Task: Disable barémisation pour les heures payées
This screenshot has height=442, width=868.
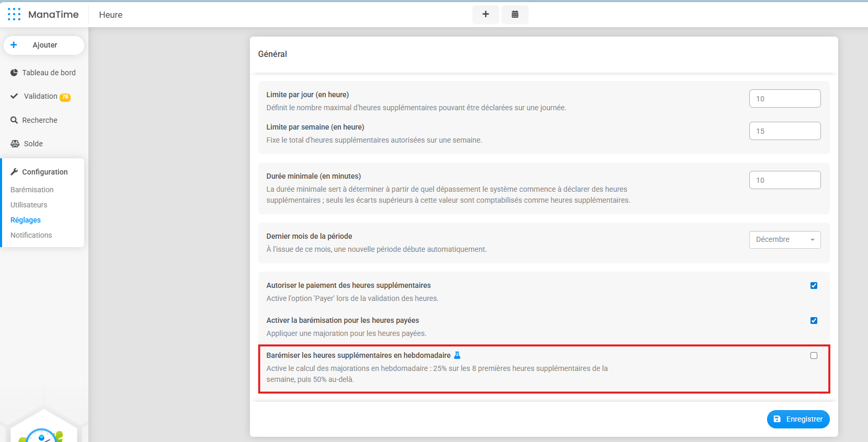Action: coord(814,321)
